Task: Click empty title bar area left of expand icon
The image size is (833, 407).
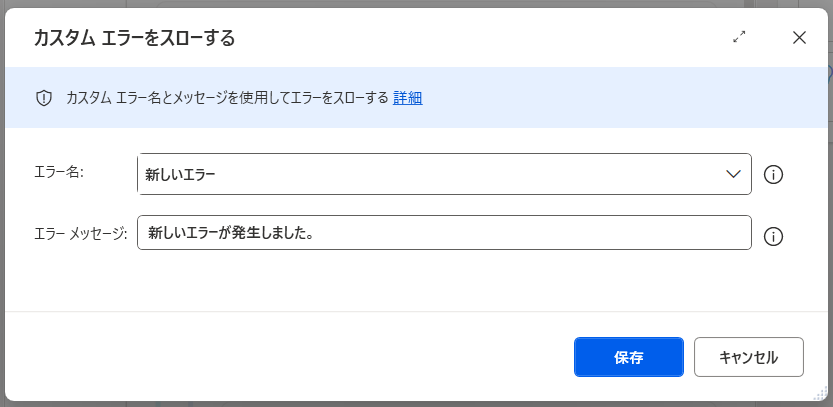Action: coord(500,38)
